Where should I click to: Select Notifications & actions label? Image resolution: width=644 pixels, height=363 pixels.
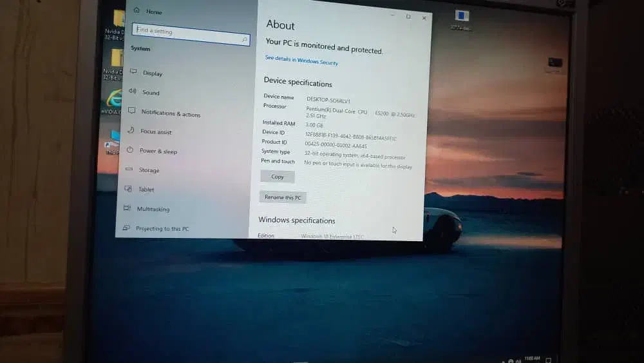point(171,113)
